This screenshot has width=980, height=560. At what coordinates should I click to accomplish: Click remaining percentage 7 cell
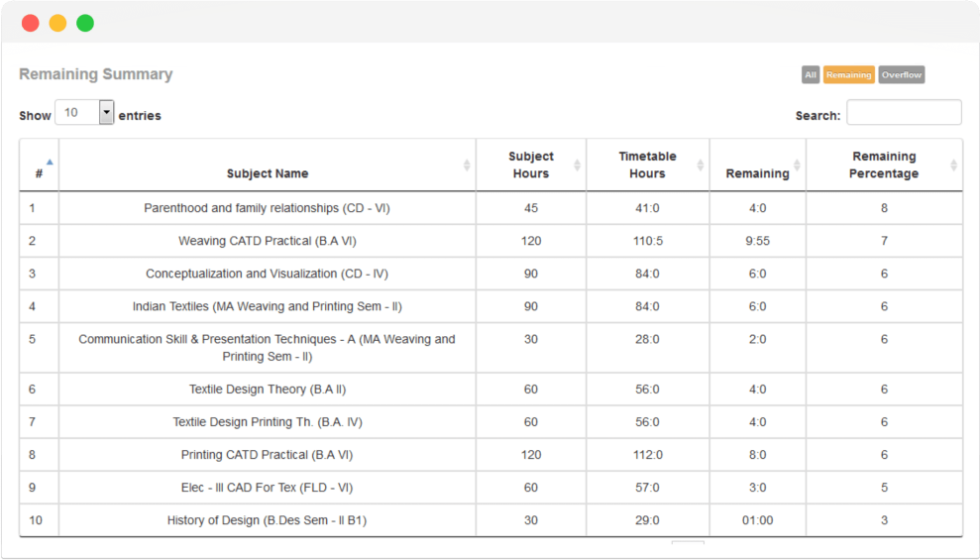coord(884,241)
